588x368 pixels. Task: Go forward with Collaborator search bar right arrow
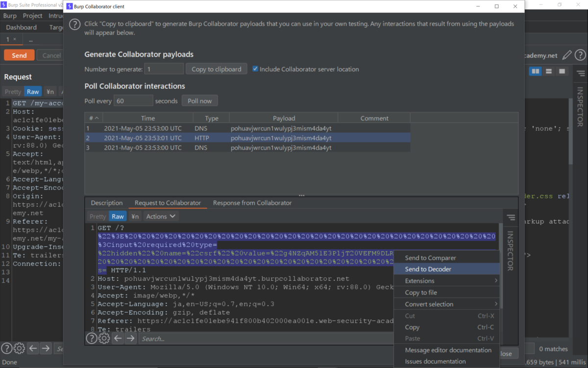click(x=130, y=338)
